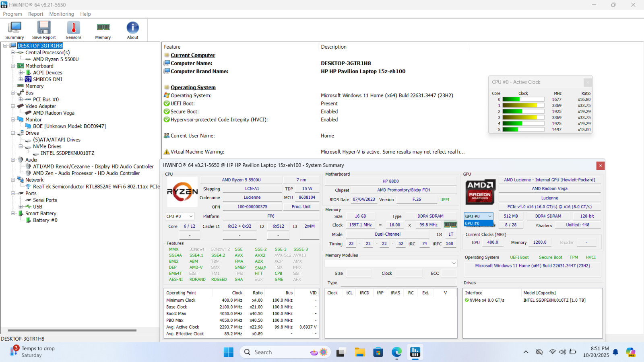Open File Explorer from the taskbar
The image size is (644, 362).
(x=359, y=352)
